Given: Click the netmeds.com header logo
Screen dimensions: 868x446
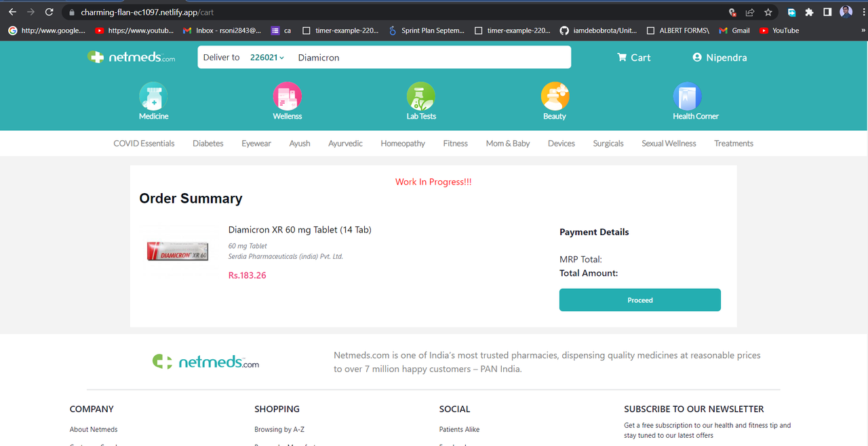Looking at the screenshot, I should [132, 58].
